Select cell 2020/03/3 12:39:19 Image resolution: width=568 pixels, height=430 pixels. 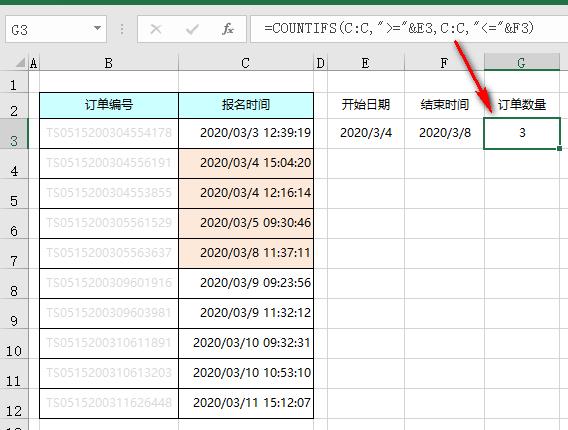[x=246, y=133]
